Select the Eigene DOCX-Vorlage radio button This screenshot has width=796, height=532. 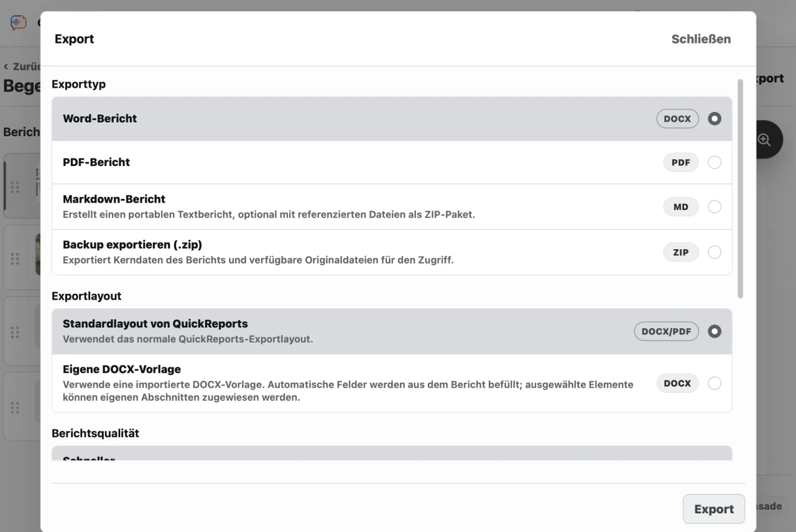[x=715, y=383]
